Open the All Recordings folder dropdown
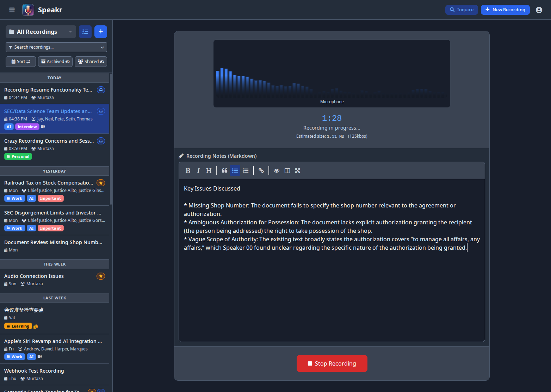The width and height of the screenshot is (551, 392). point(41,32)
